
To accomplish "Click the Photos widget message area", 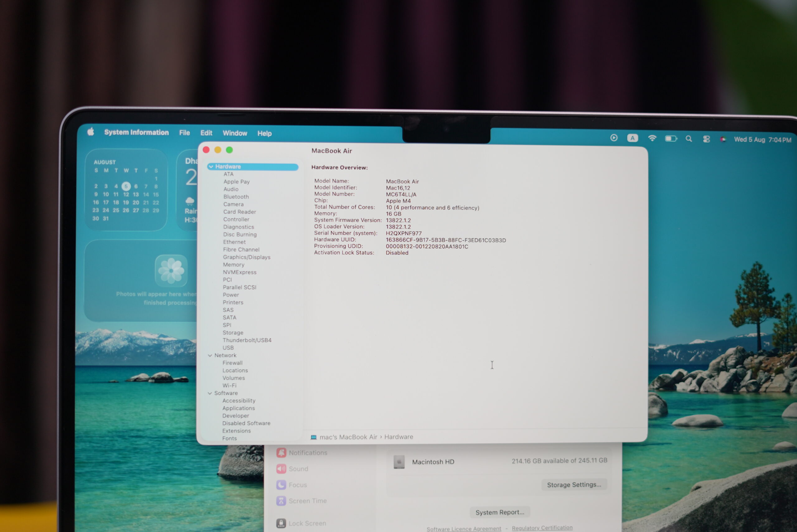I will (157, 298).
